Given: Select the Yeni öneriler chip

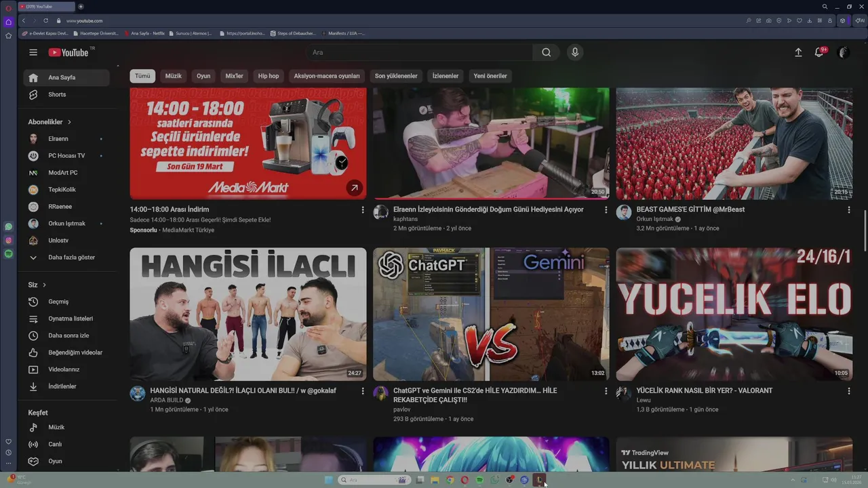Looking at the screenshot, I should [x=490, y=76].
